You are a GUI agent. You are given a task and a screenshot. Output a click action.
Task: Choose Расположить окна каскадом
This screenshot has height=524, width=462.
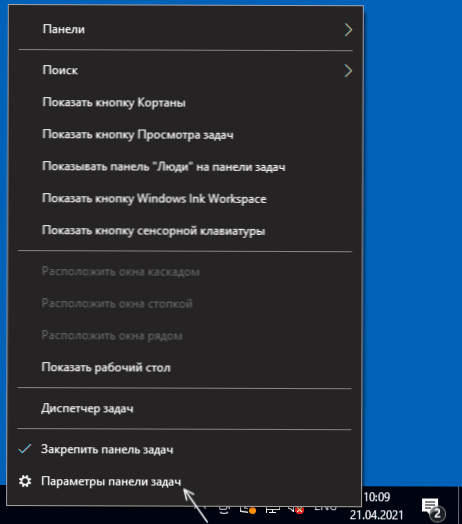(x=185, y=271)
